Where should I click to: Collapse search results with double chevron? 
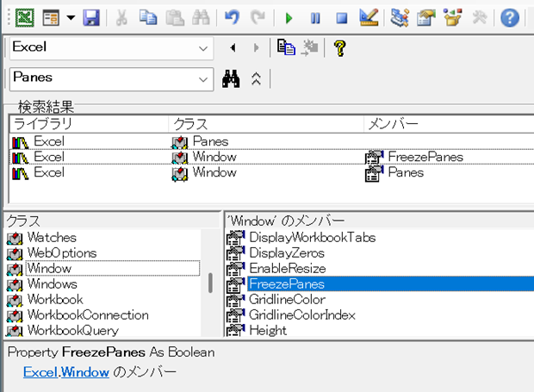coord(256,78)
